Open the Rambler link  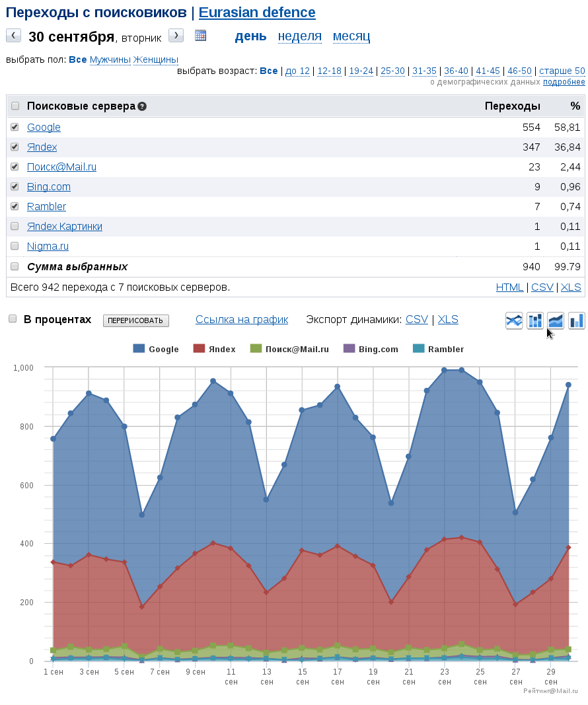tap(46, 206)
